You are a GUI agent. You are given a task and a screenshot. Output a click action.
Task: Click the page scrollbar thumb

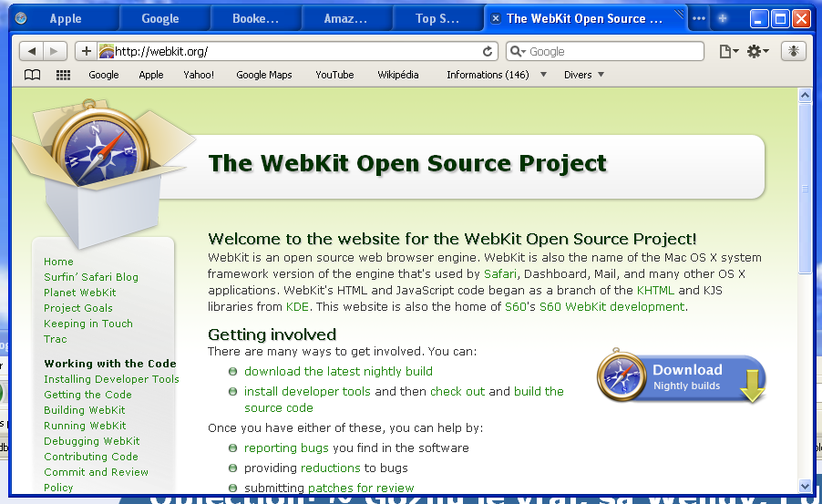point(805,189)
